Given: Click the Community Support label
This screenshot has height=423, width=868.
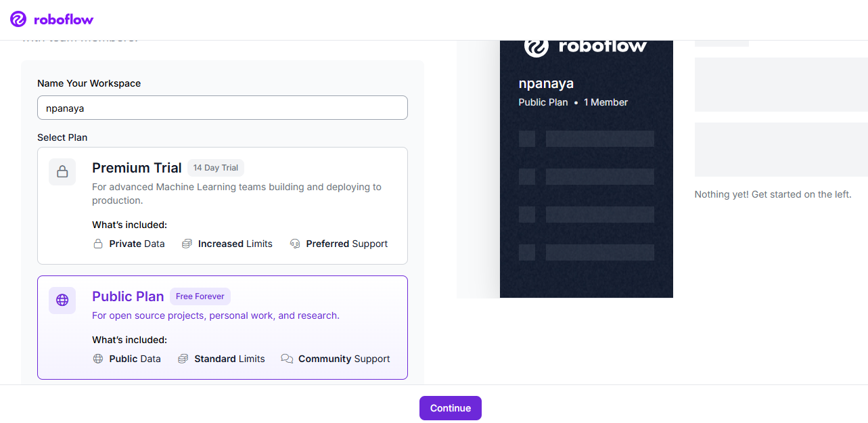Looking at the screenshot, I should click(344, 359).
